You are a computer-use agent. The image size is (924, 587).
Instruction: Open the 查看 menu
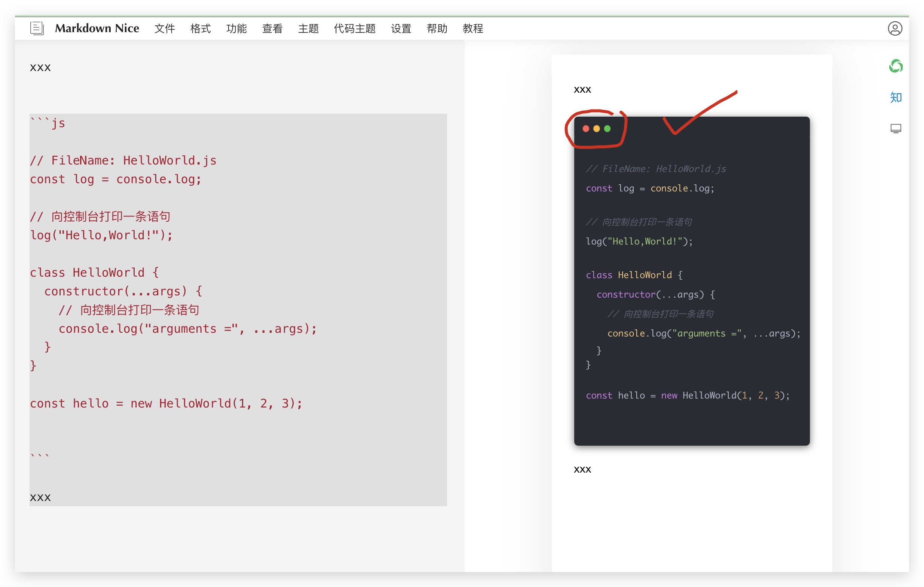click(x=272, y=28)
